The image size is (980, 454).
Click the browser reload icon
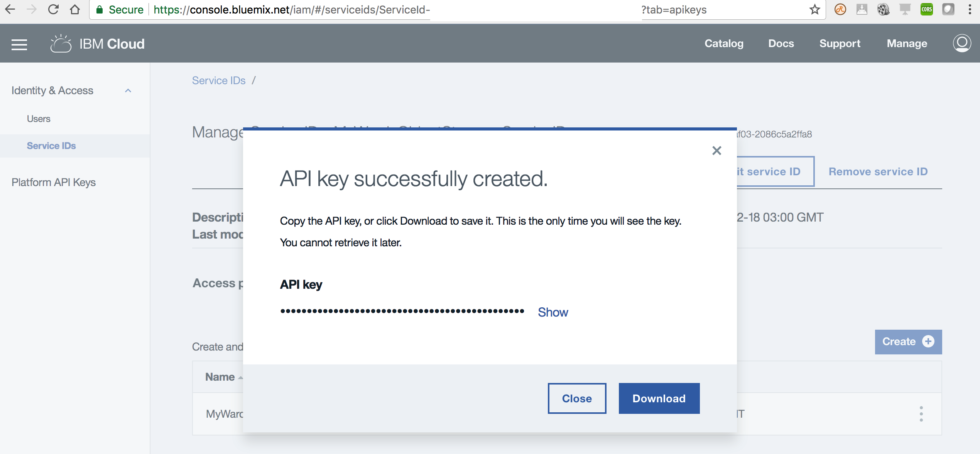click(x=53, y=10)
